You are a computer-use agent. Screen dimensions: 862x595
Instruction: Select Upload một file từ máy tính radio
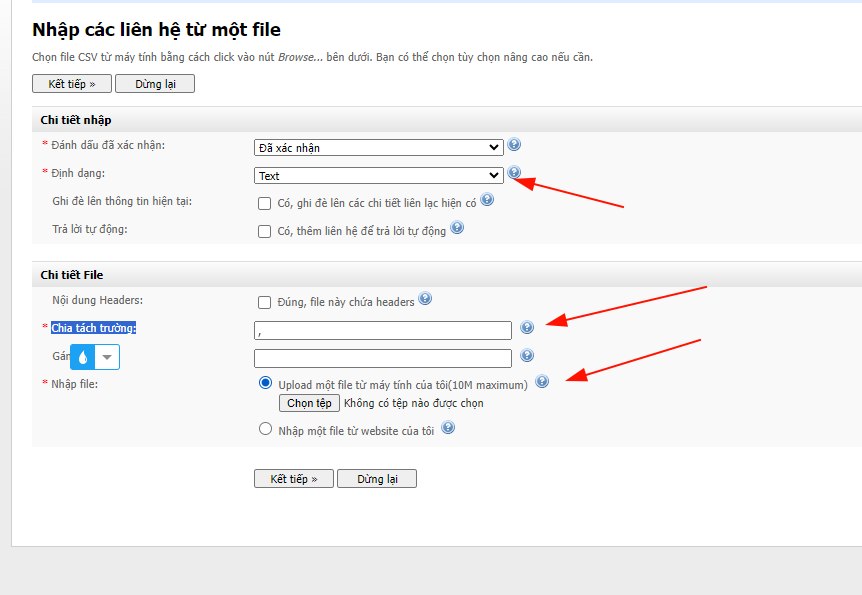coord(265,383)
